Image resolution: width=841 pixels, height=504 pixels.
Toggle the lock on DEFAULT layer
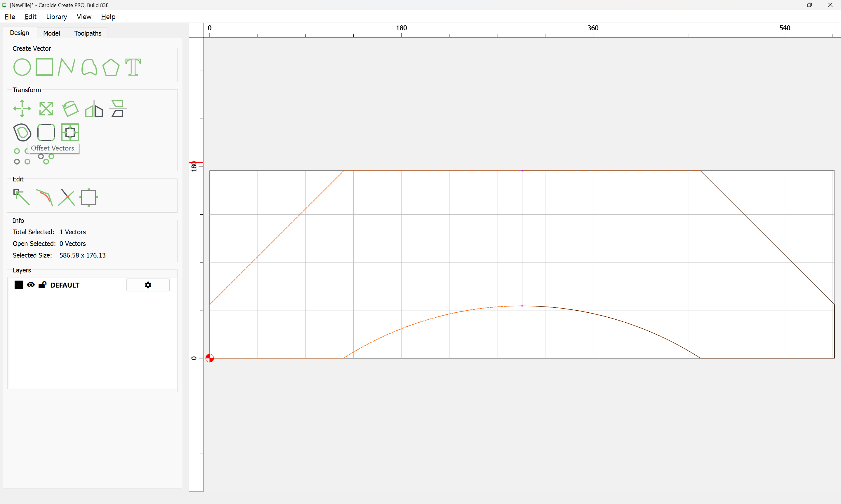(42, 285)
